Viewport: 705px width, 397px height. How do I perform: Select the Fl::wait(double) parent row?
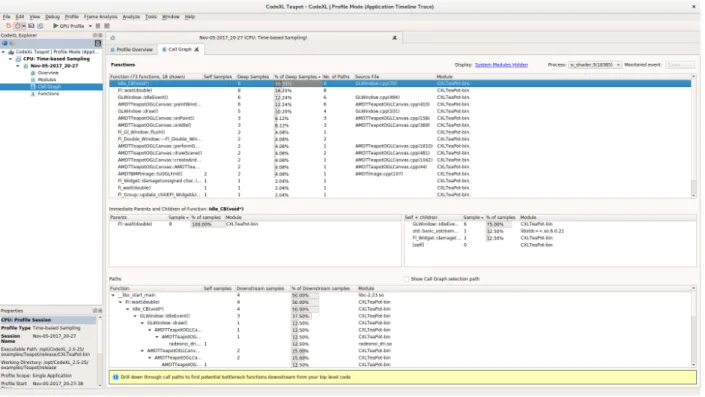tap(255, 224)
